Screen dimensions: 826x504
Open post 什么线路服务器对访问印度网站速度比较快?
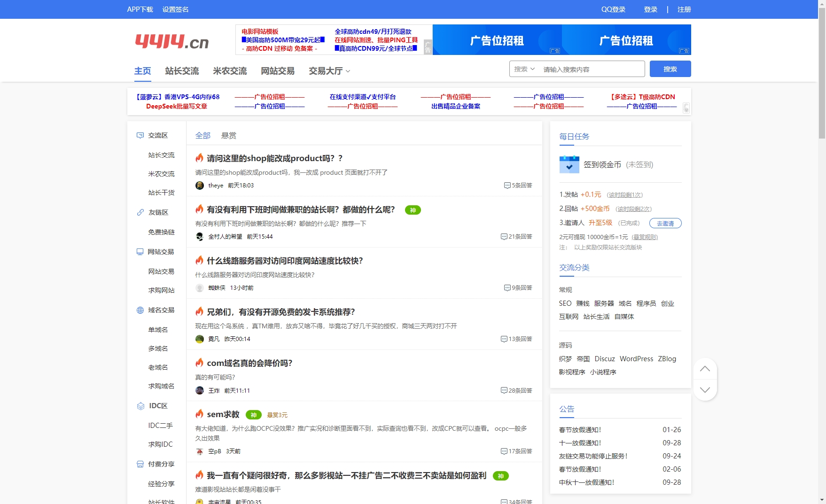pos(285,261)
